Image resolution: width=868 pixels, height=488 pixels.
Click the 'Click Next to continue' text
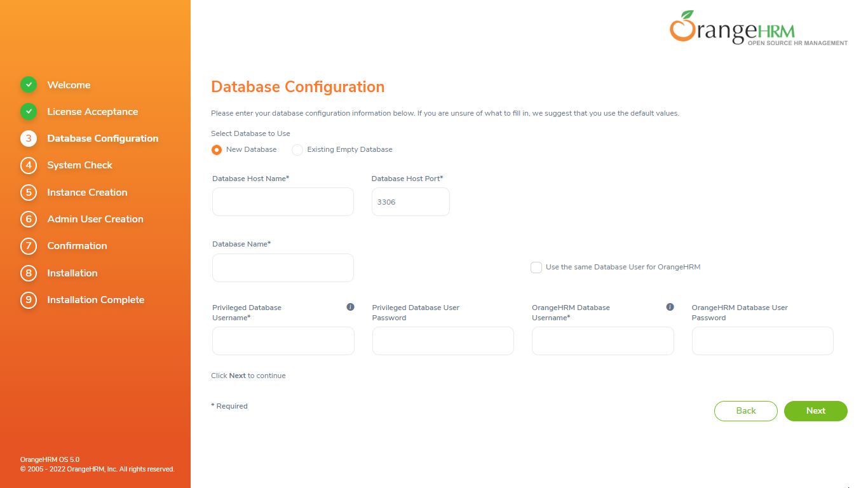click(248, 376)
